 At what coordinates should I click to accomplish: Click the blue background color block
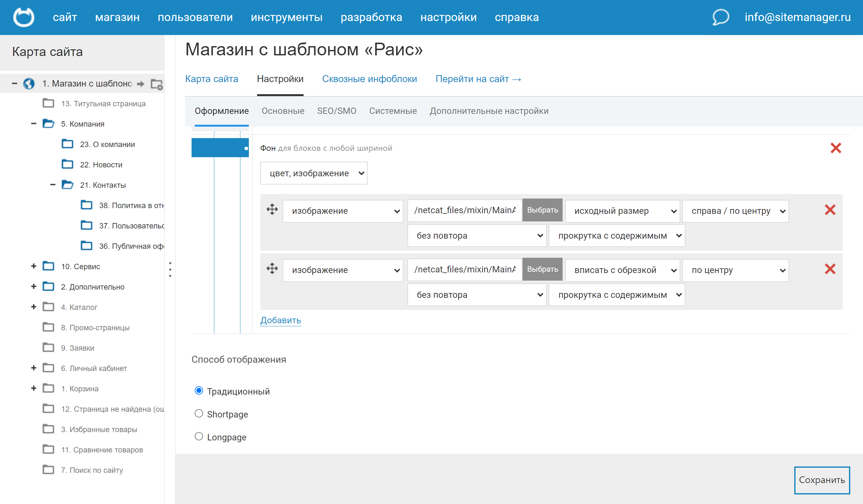point(220,148)
